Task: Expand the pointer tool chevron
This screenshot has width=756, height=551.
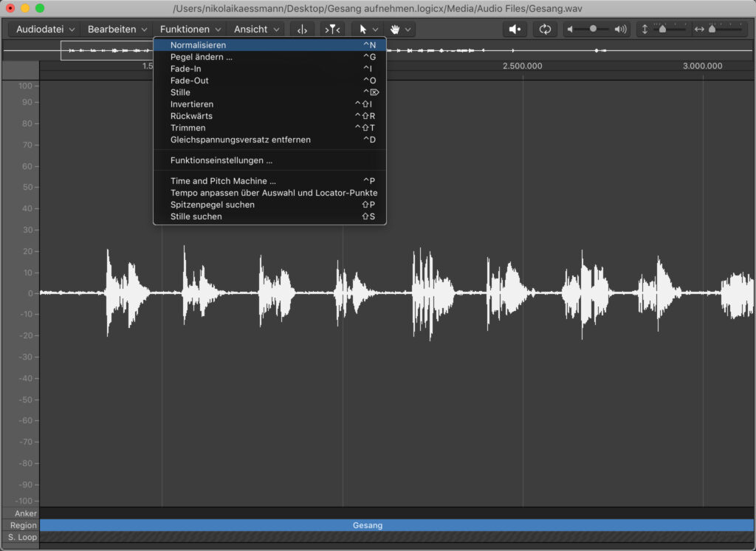Action: 375,30
